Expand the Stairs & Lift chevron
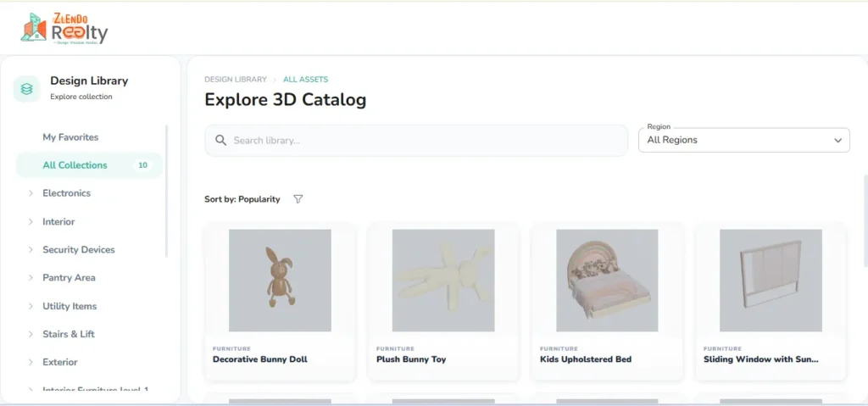 31,334
